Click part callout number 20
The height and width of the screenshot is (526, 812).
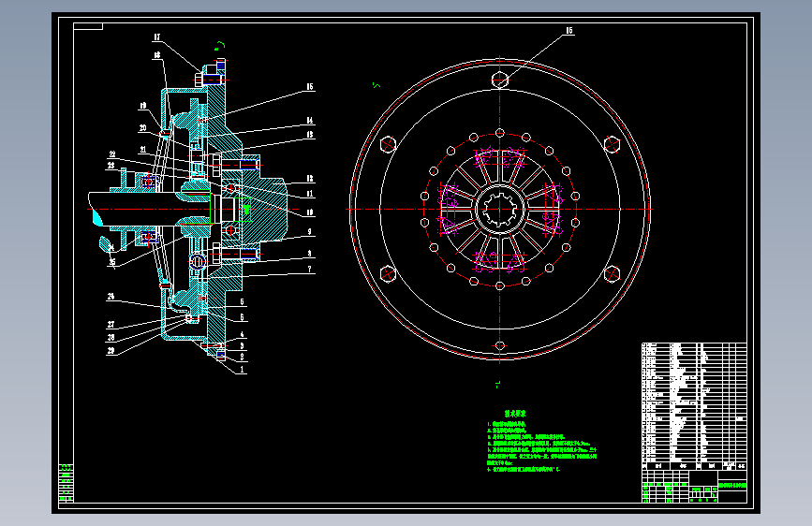pos(143,128)
